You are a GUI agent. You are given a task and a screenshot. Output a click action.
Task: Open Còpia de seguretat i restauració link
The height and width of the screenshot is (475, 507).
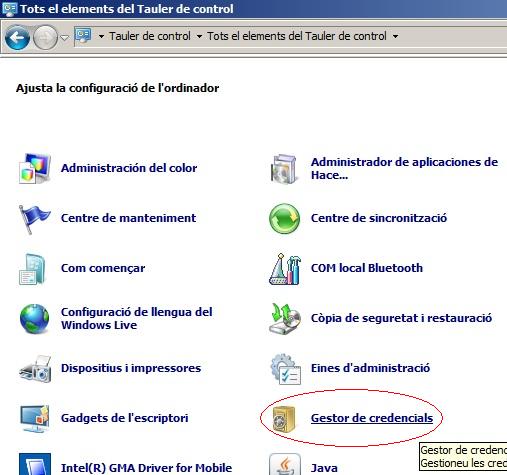pyautogui.click(x=401, y=318)
